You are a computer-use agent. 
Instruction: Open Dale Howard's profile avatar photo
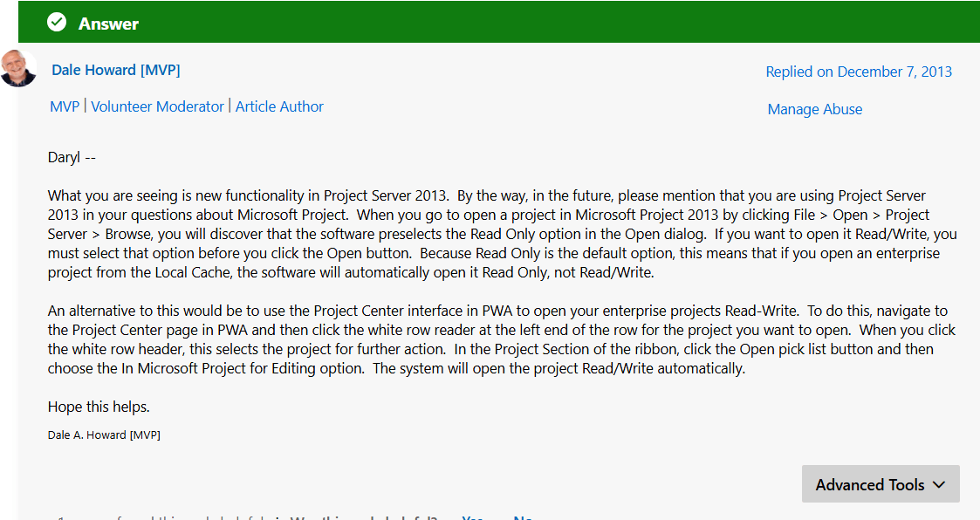pyautogui.click(x=18, y=68)
